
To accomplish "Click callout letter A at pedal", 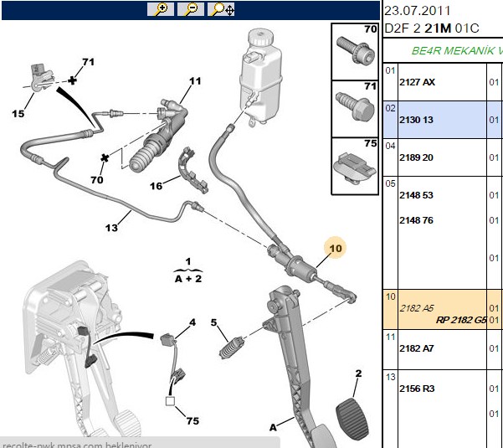I will (273, 427).
